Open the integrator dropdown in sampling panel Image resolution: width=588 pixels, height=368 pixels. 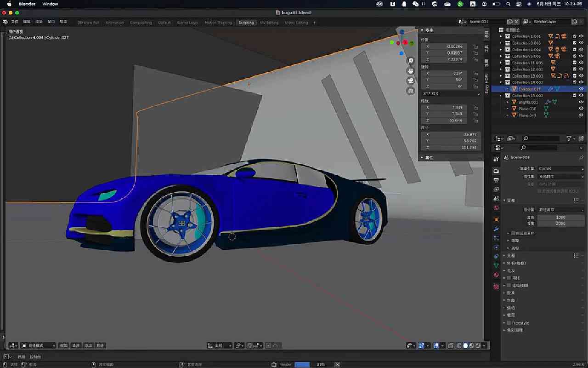[560, 210]
